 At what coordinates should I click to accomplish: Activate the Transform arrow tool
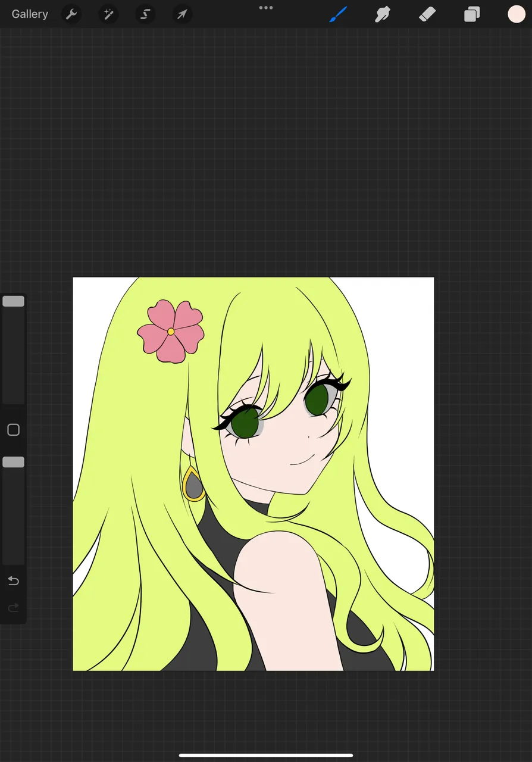pyautogui.click(x=182, y=14)
